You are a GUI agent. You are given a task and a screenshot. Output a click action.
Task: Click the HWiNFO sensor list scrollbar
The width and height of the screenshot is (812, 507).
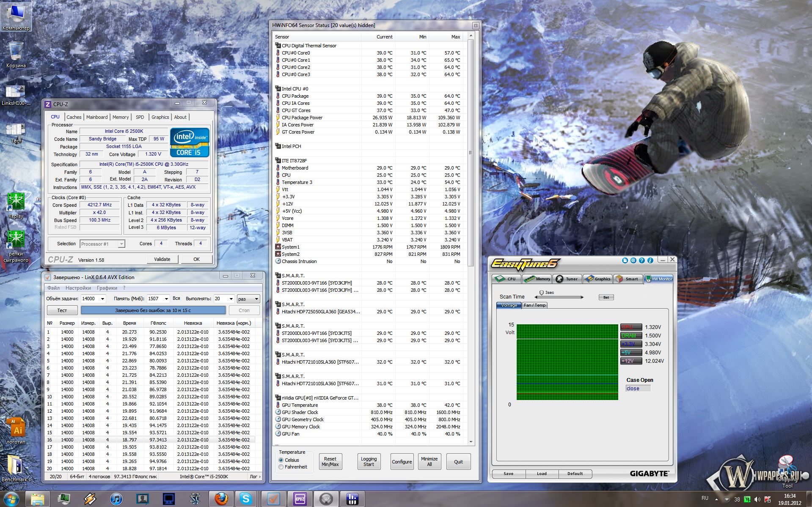(x=471, y=152)
